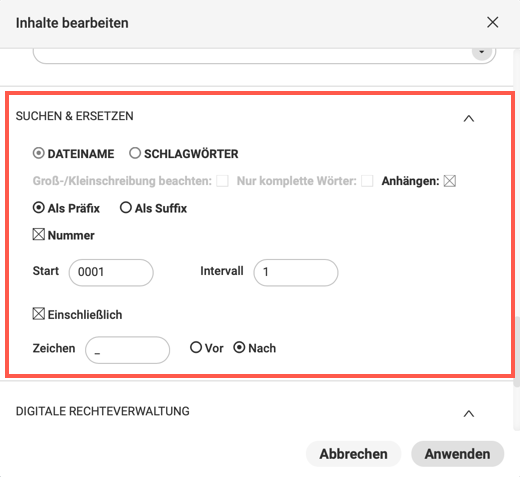Close the Inhalte bearbeiten dialog
Screen dimensions: 520x477
coord(492,23)
